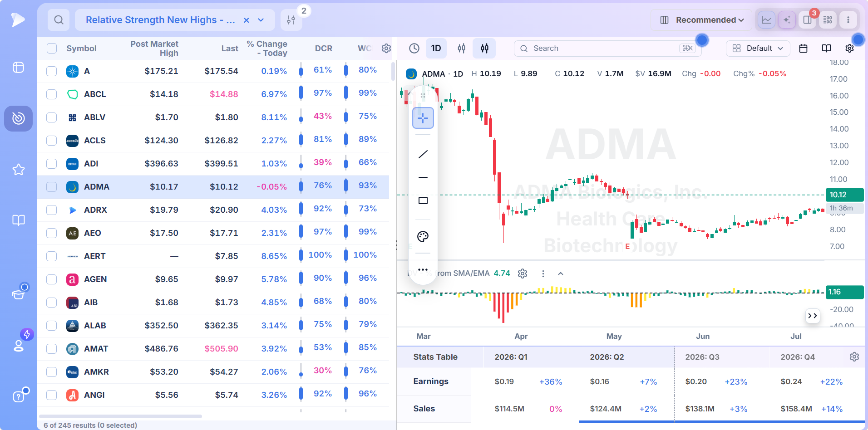Open the AI sparkle assistant icon
The height and width of the screenshot is (430, 868).
tap(787, 20)
